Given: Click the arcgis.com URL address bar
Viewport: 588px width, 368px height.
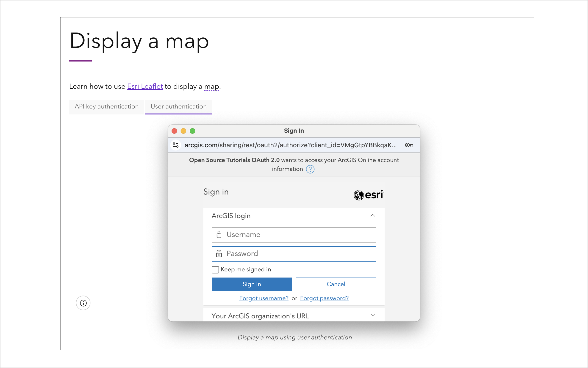Looking at the screenshot, I should pos(291,145).
